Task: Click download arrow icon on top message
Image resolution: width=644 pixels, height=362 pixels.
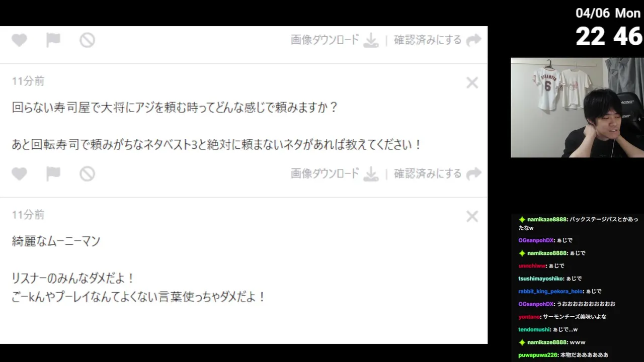Action: pyautogui.click(x=371, y=40)
